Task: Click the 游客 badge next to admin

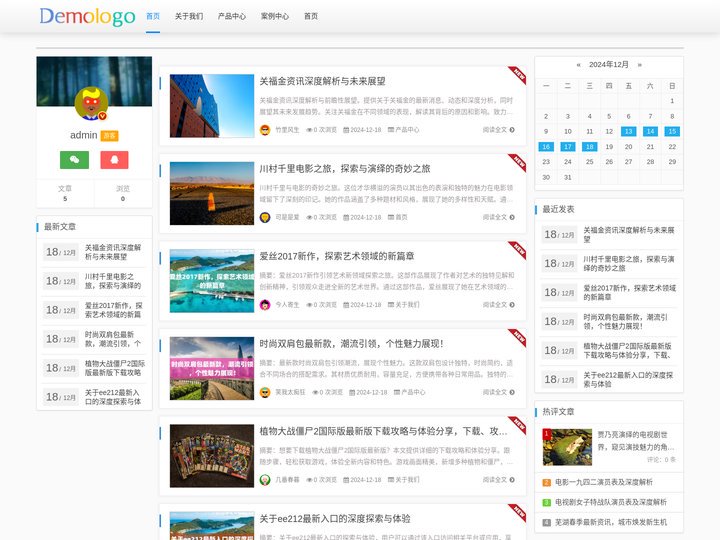Action: pyautogui.click(x=110, y=135)
